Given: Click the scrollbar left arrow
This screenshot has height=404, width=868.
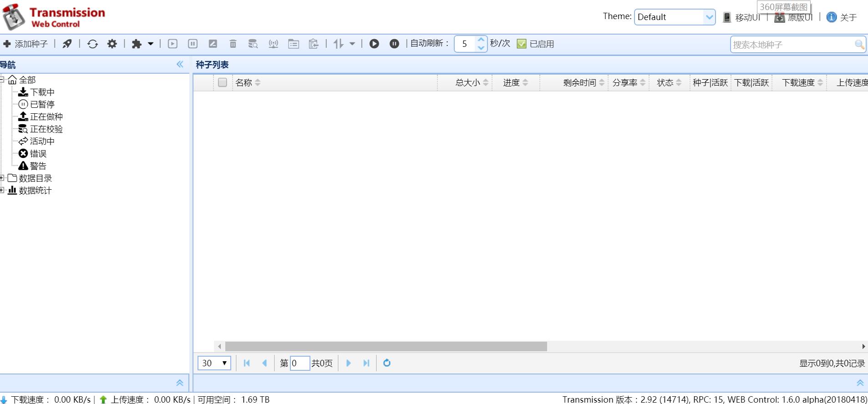Looking at the screenshot, I should tap(219, 347).
